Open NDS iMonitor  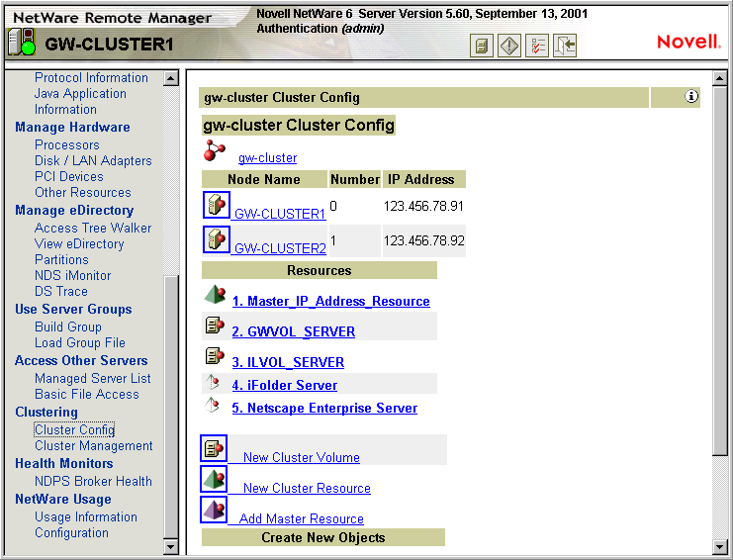coord(72,276)
